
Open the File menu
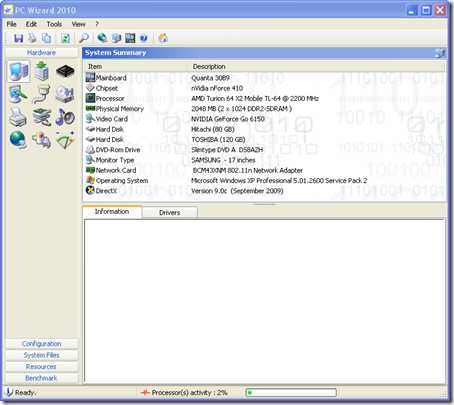click(x=11, y=24)
